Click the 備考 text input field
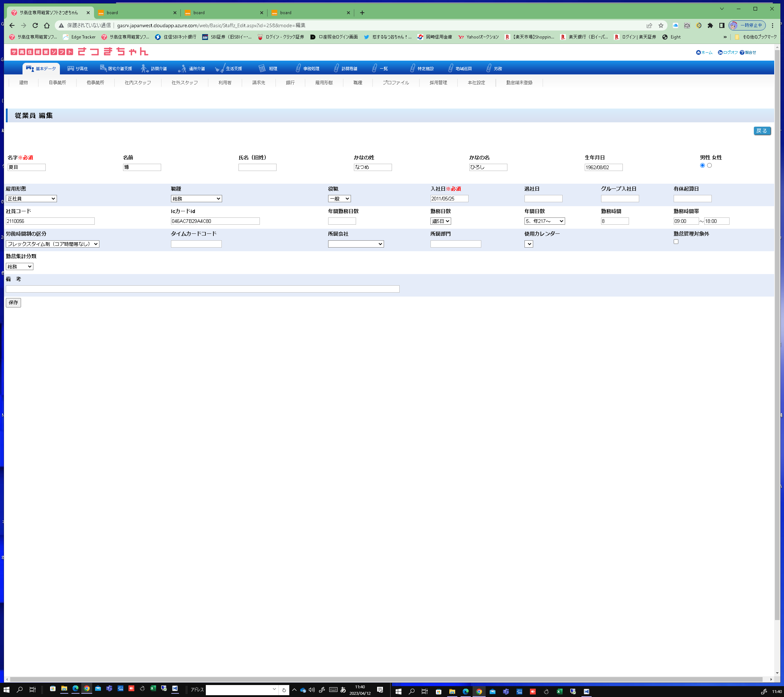The height and width of the screenshot is (697, 784). pyautogui.click(x=203, y=289)
